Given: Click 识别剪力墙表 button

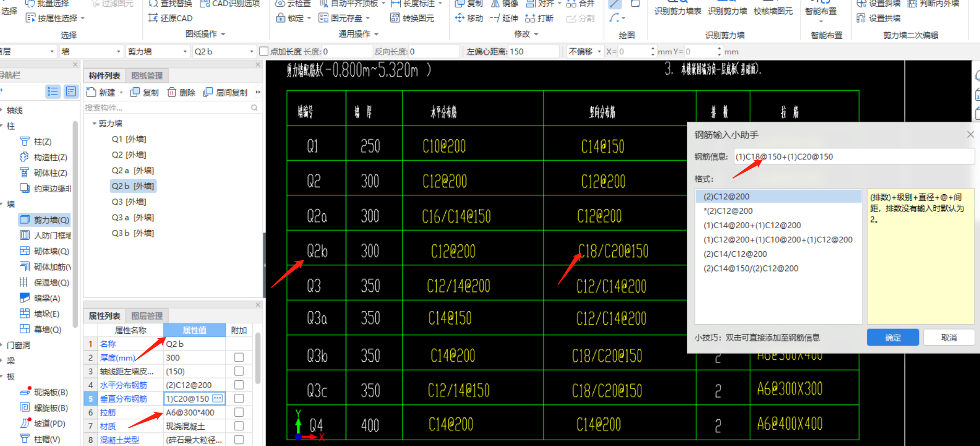Looking at the screenshot, I should pos(677,11).
